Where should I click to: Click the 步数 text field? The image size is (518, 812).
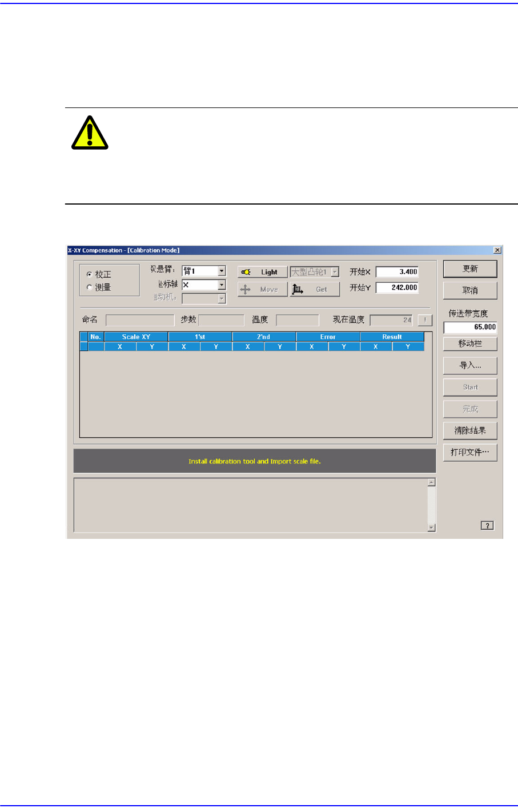pos(221,320)
